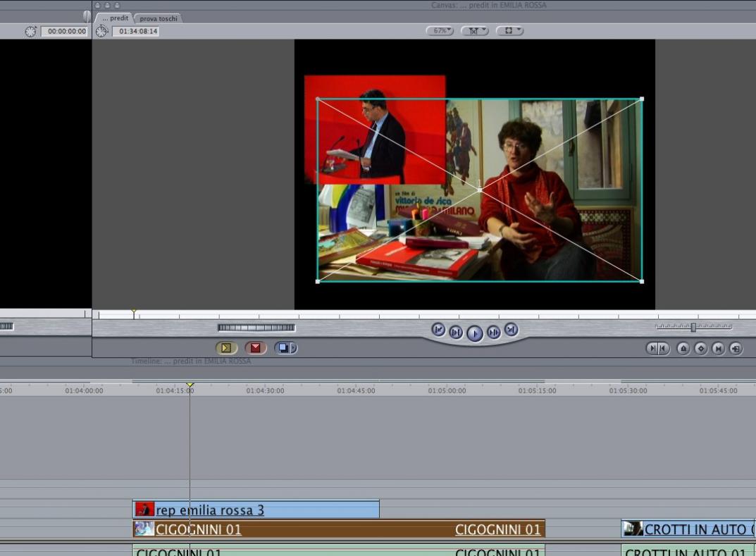Image resolution: width=756 pixels, height=556 pixels.
Task: Click Go to Previous Edit button
Action: (438, 329)
